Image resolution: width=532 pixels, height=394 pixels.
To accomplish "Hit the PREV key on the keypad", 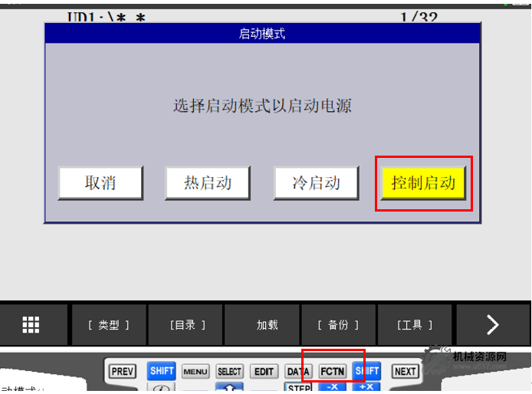I will pyautogui.click(x=123, y=371).
